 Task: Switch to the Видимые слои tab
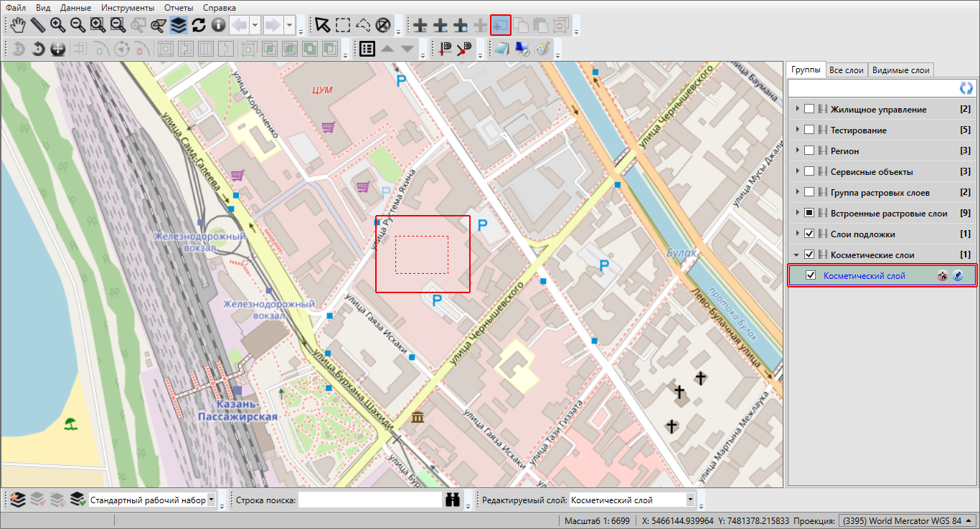pyautogui.click(x=900, y=70)
